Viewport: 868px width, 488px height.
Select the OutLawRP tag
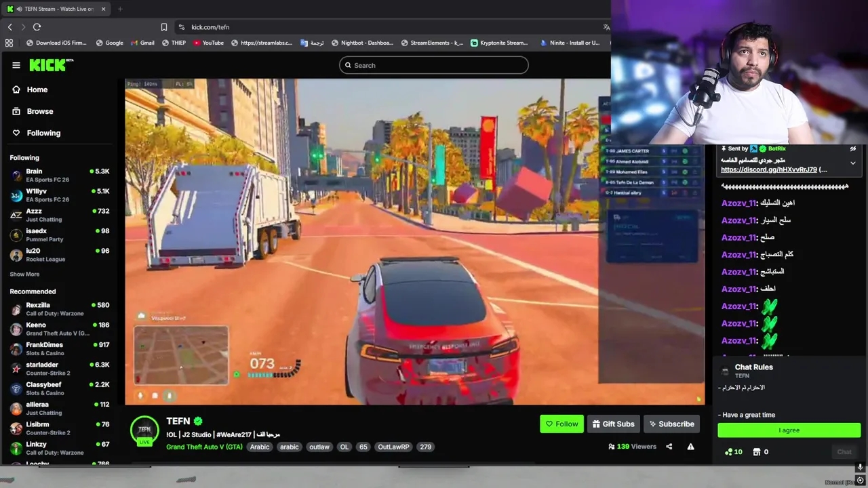point(394,447)
